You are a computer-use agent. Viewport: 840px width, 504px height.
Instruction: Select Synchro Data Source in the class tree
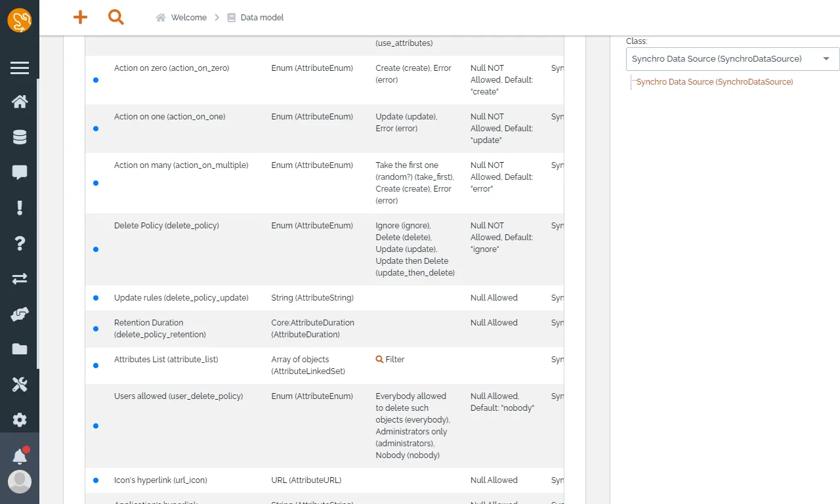715,82
